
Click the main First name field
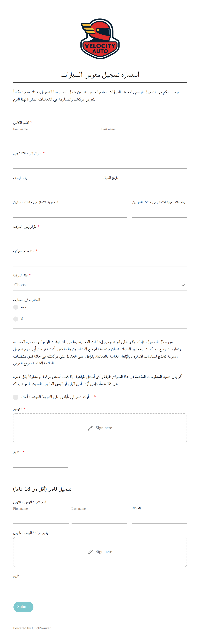click(56, 139)
